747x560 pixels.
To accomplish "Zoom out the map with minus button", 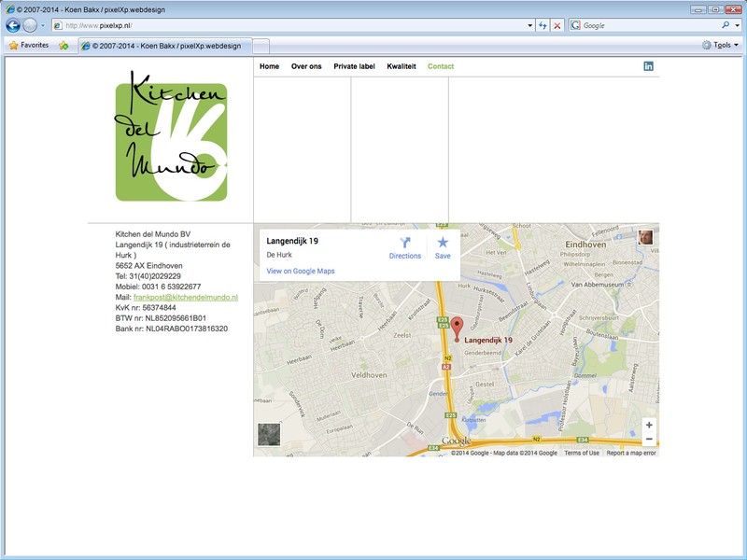I will (x=649, y=440).
